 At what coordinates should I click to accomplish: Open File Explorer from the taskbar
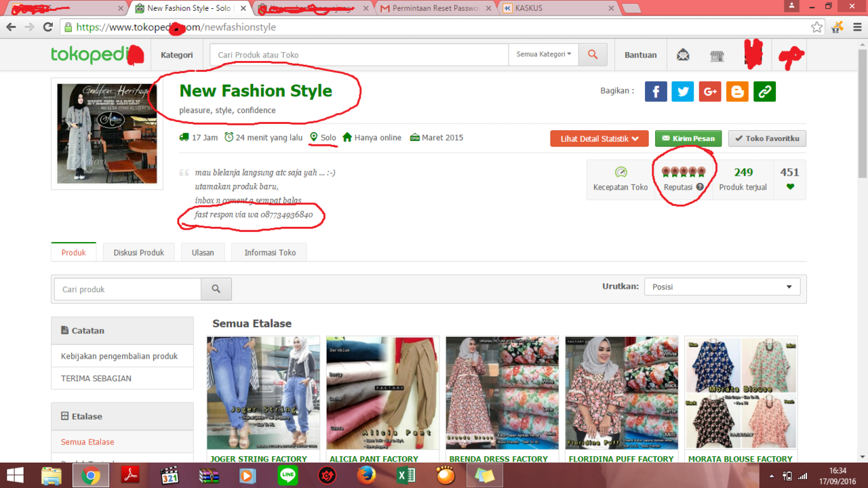52,476
